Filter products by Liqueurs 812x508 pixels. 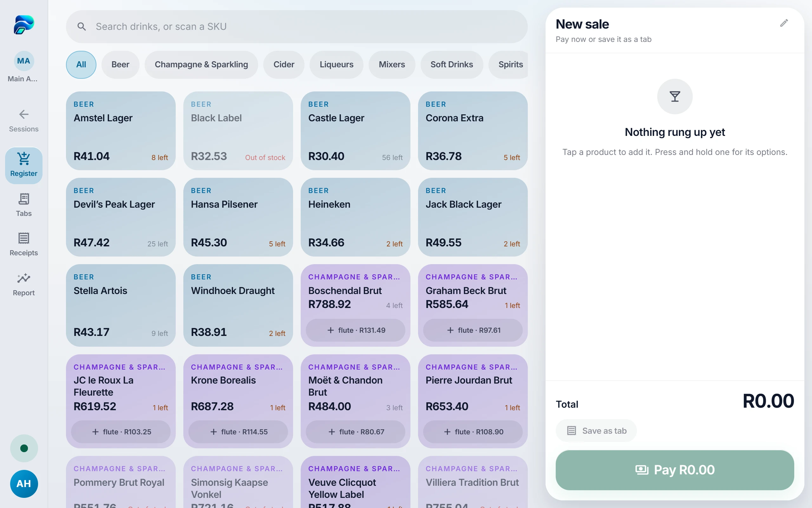tap(337, 64)
